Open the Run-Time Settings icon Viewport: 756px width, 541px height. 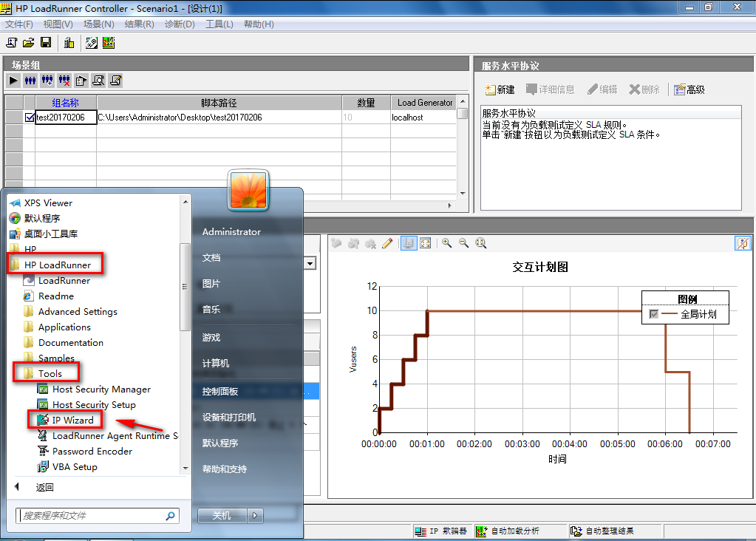point(81,81)
